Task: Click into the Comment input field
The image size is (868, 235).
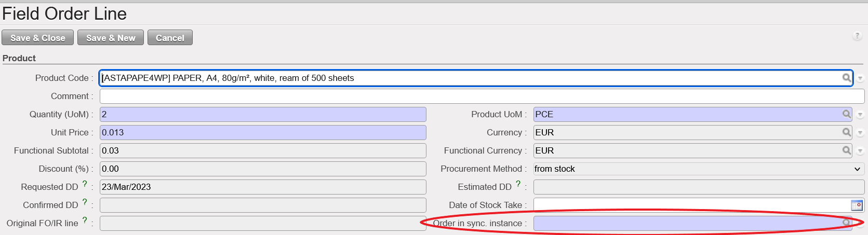Action: click(481, 96)
